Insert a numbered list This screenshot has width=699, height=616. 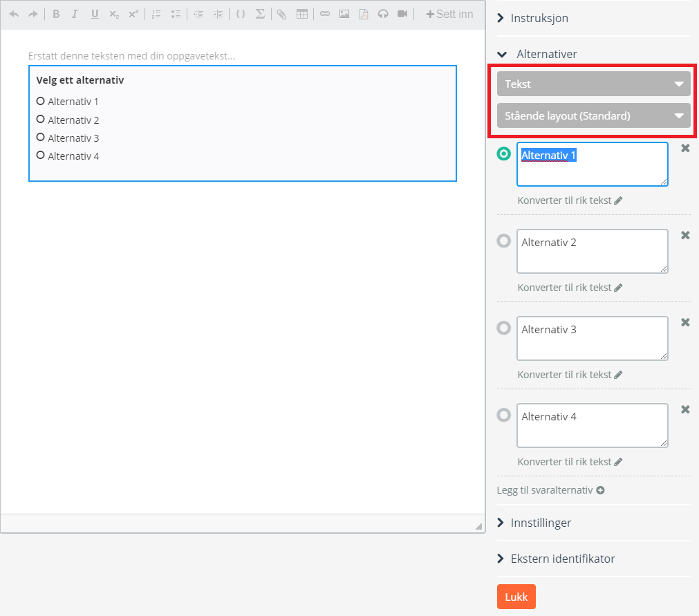156,15
